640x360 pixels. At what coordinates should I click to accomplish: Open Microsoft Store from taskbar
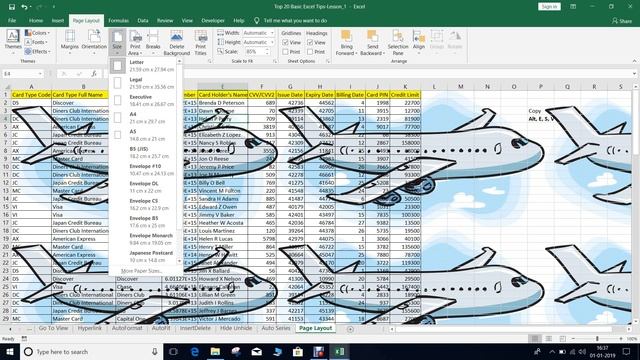[x=298, y=351]
